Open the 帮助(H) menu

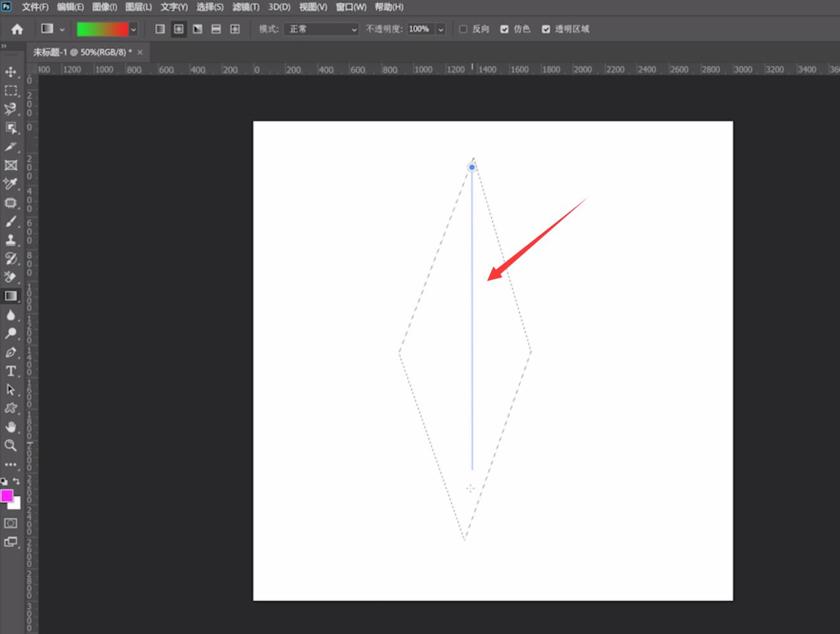[389, 7]
